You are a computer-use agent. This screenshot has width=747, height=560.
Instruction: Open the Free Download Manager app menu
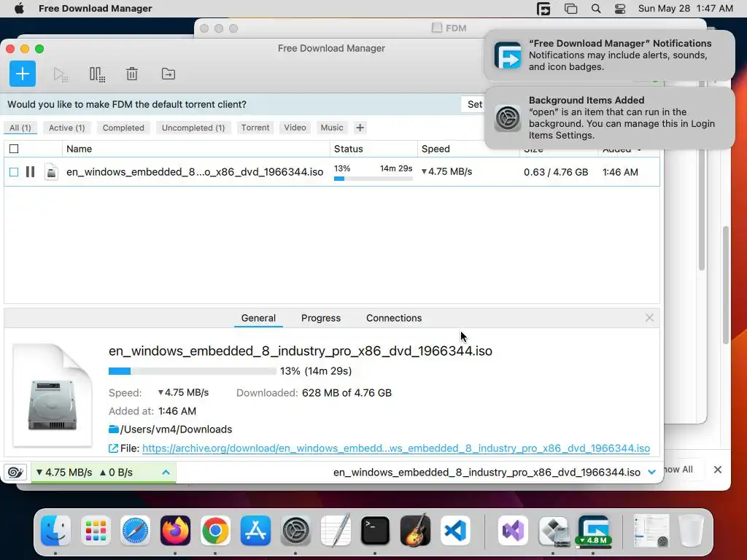coord(96,9)
